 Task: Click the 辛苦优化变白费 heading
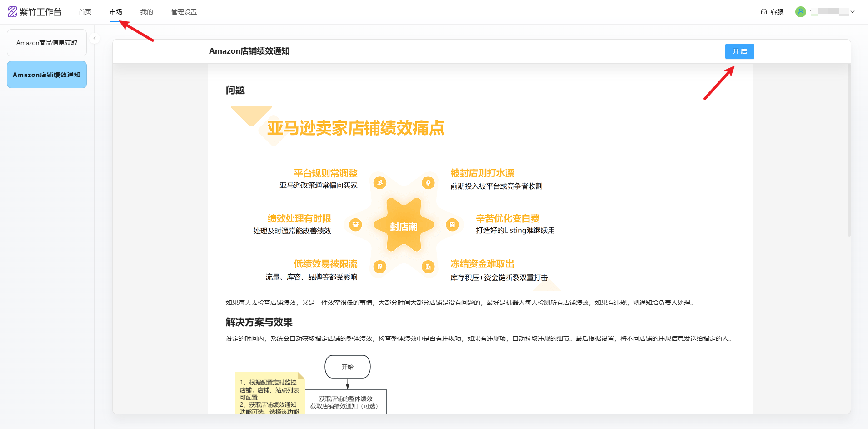(x=508, y=218)
